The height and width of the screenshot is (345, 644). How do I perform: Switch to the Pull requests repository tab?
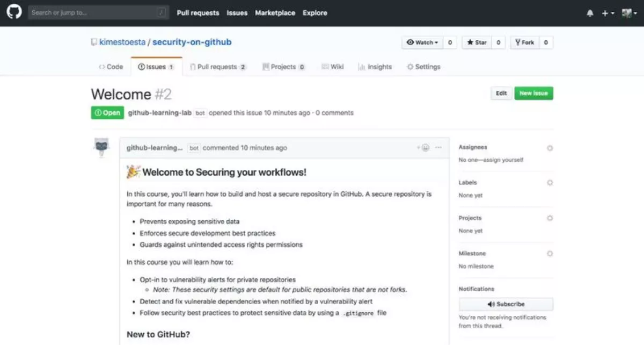pyautogui.click(x=217, y=67)
